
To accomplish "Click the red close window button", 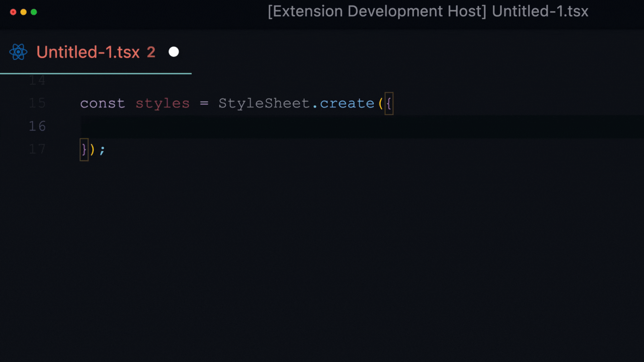I will tap(13, 12).
